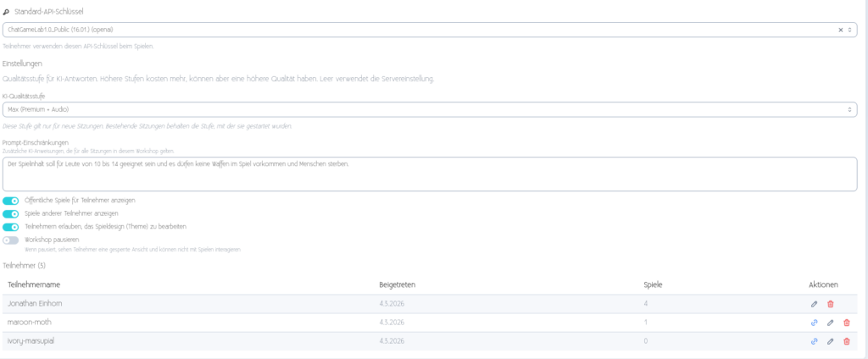
Task: Toggle theme editing permission for participants
Action: [11, 227]
